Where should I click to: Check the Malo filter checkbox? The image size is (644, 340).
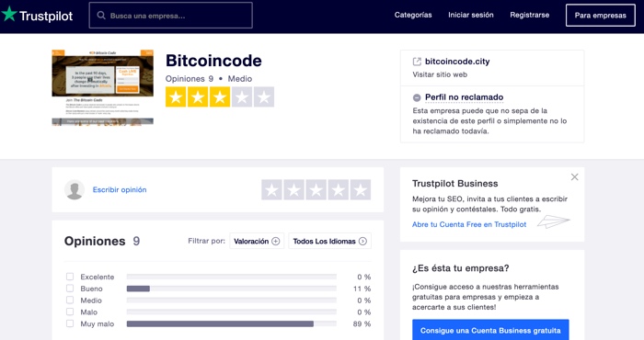pos(70,312)
